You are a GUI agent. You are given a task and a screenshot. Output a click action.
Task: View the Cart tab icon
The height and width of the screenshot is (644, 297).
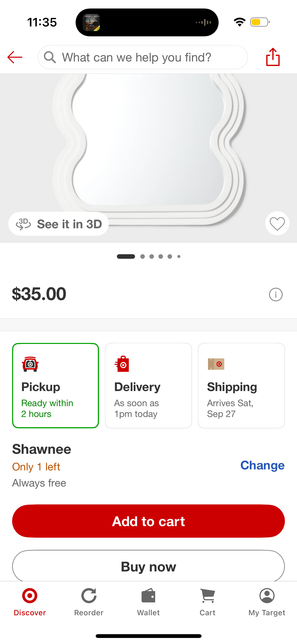pos(208,596)
